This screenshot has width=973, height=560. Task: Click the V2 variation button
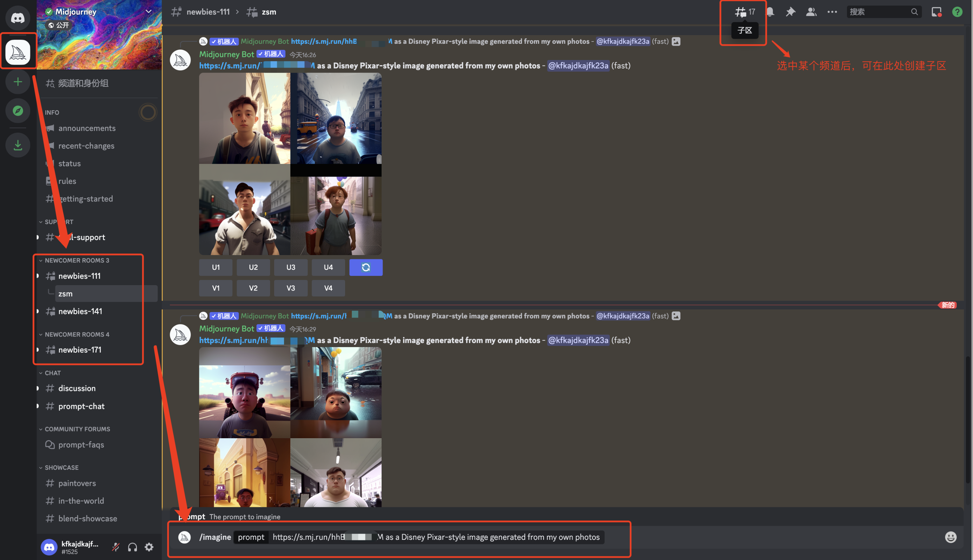click(x=253, y=288)
